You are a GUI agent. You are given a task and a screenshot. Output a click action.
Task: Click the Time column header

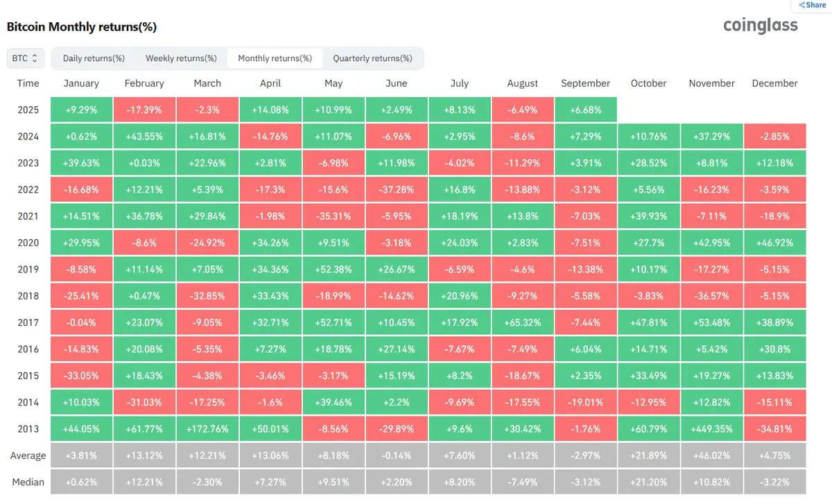pos(28,83)
